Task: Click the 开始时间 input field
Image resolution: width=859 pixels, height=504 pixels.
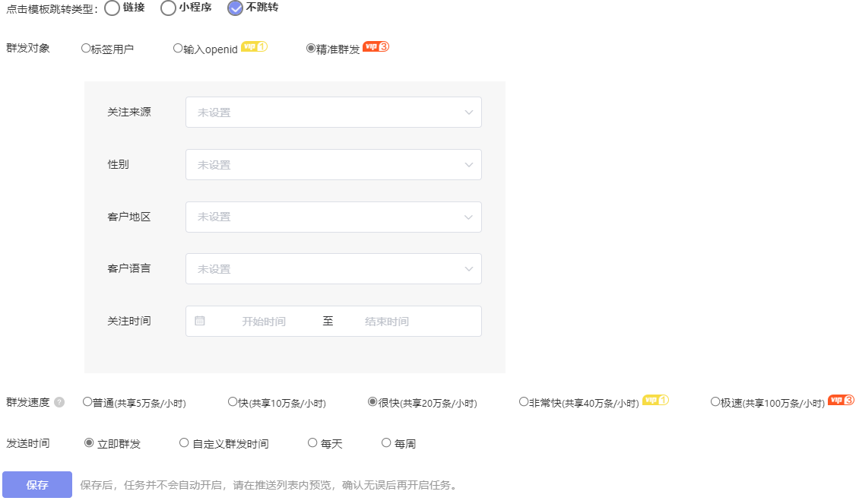Action: click(266, 321)
